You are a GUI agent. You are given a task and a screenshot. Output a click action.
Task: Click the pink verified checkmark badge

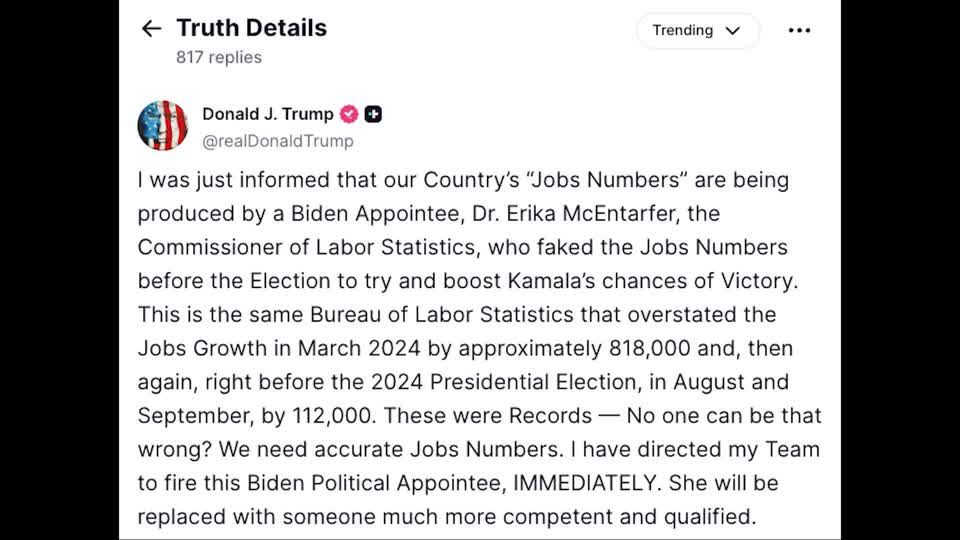tap(349, 114)
